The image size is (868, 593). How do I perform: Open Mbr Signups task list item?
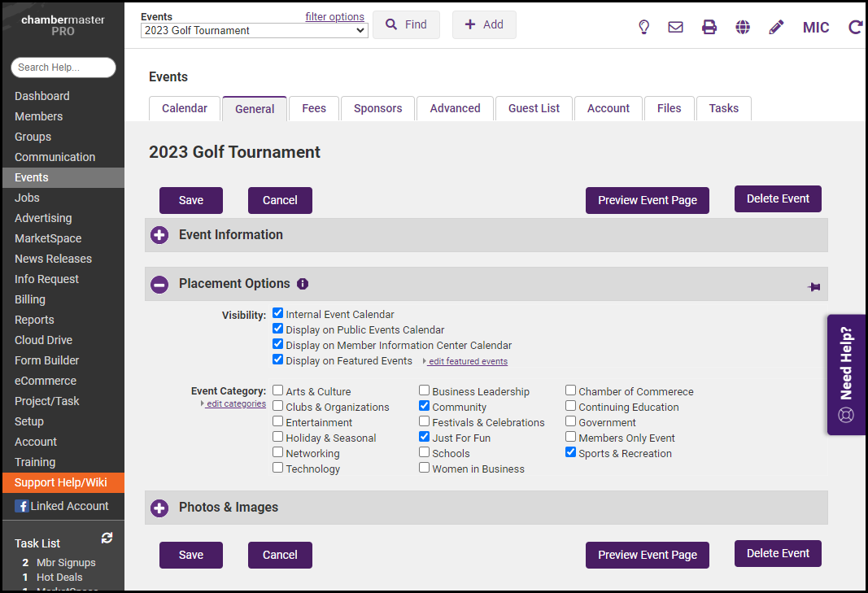[x=66, y=563]
